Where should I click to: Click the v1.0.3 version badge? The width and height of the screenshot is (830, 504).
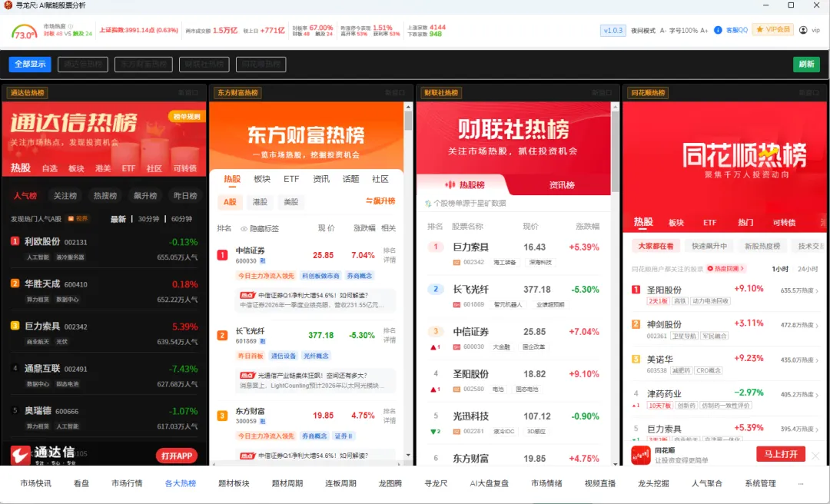point(613,30)
